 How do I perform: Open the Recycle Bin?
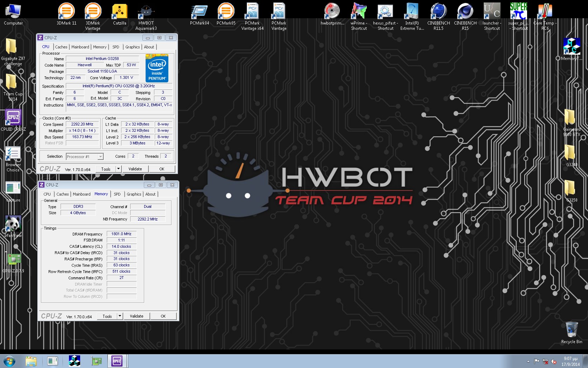coord(572,333)
